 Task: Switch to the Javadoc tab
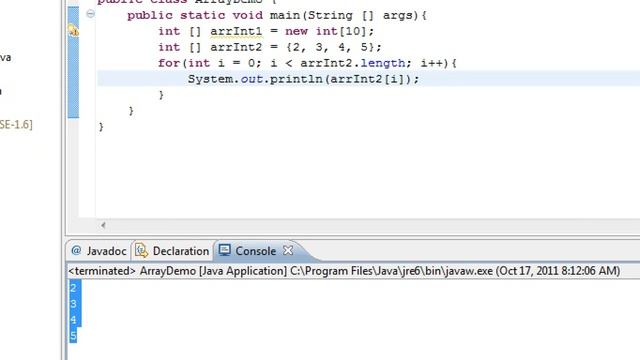coord(99,251)
